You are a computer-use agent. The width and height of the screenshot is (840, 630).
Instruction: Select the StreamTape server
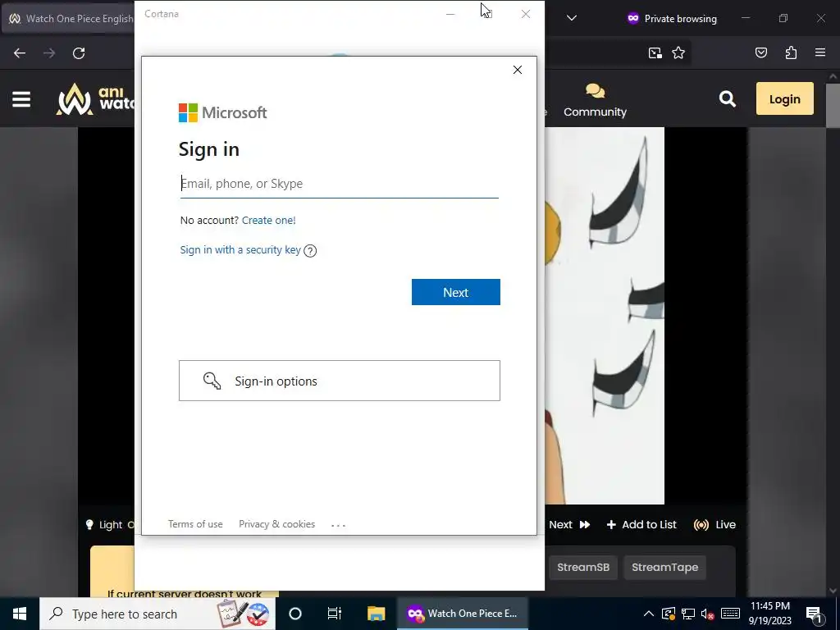pos(664,568)
